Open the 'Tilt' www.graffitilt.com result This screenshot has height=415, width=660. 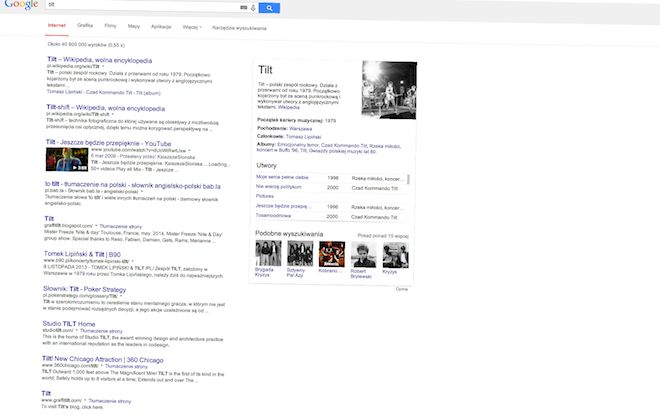coord(46,393)
